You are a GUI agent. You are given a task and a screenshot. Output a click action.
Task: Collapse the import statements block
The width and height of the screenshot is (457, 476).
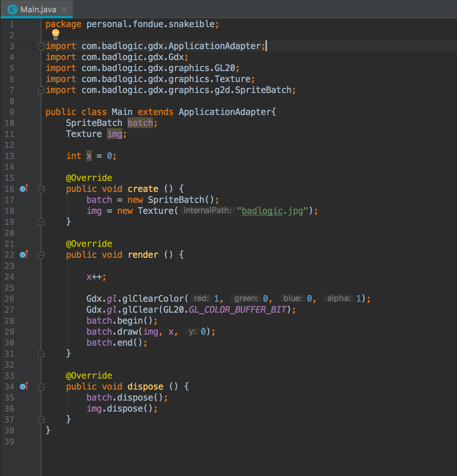(x=41, y=47)
